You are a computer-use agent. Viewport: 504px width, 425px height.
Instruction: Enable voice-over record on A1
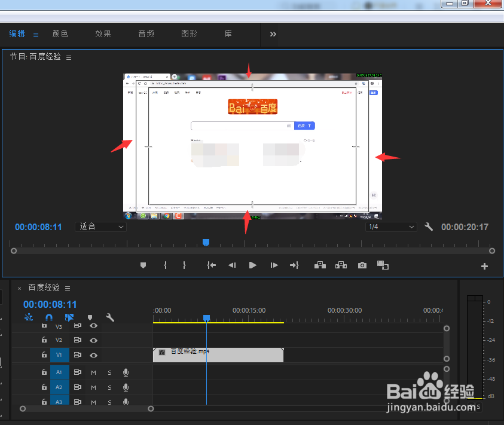pos(126,372)
